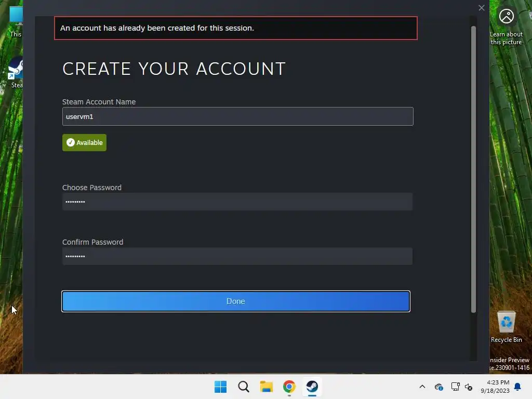Open the Windows Start menu
This screenshot has height=399, width=532.
click(x=220, y=387)
